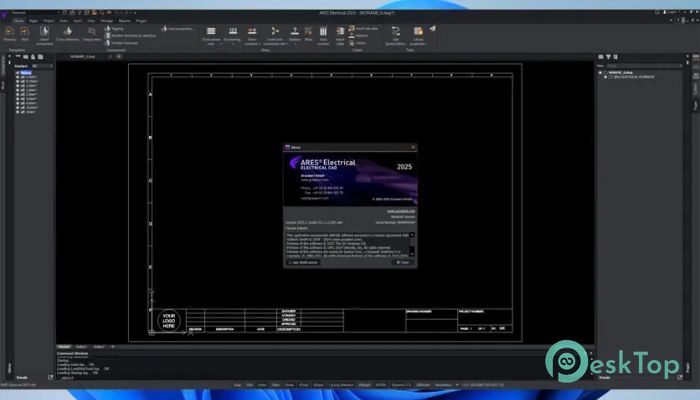This screenshot has height=400, width=700.
Task: Open the Project ribbon tab
Action: pyautogui.click(x=49, y=21)
